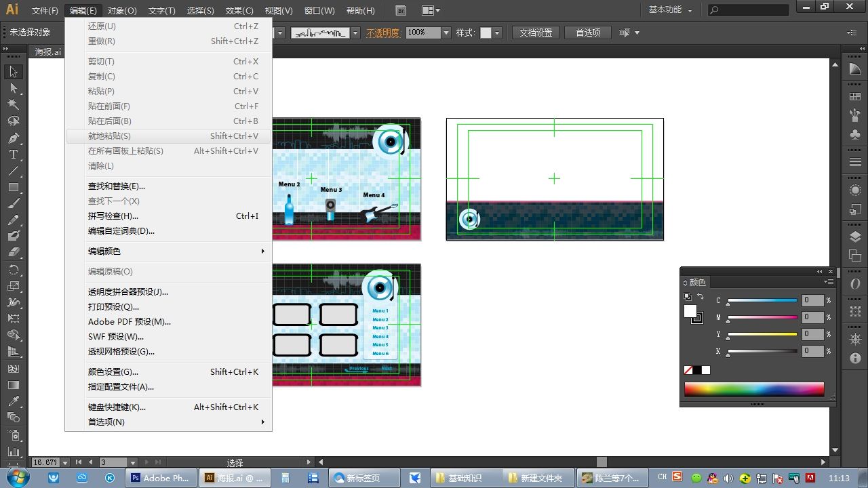Select the Eraser tool
This screenshot has height=488, width=868.
click(14, 252)
